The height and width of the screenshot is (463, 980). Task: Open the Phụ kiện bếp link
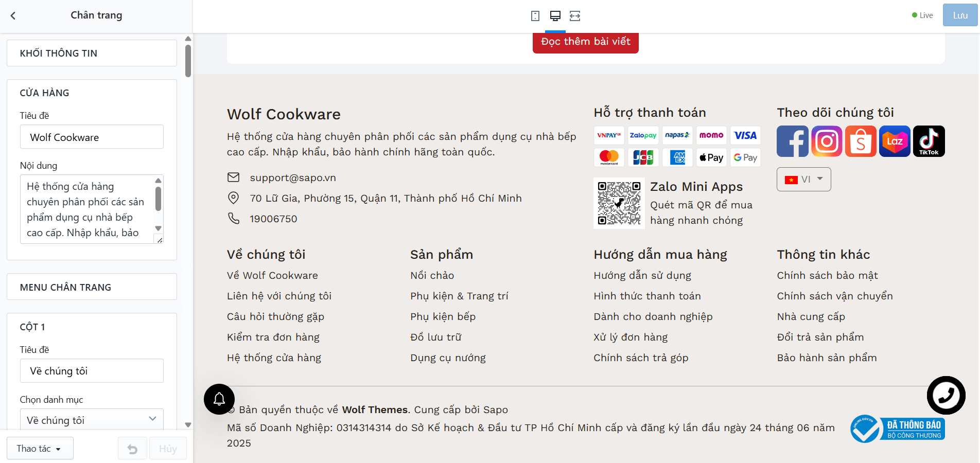[x=443, y=316]
